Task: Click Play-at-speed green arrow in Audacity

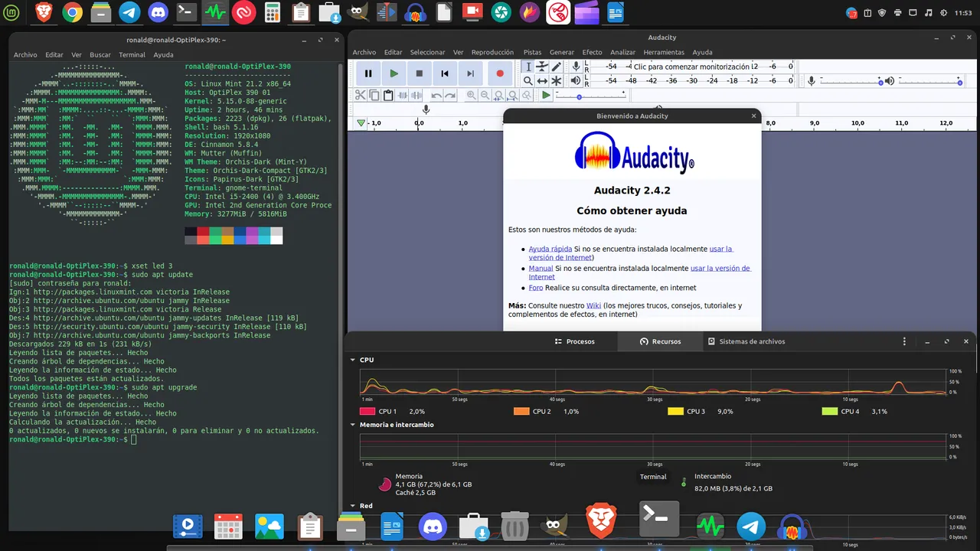Action: 546,95
